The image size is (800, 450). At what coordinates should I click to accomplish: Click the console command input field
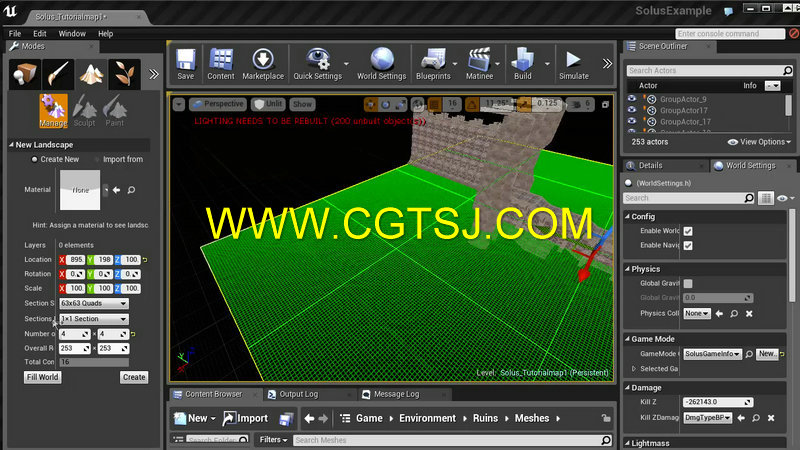730,34
